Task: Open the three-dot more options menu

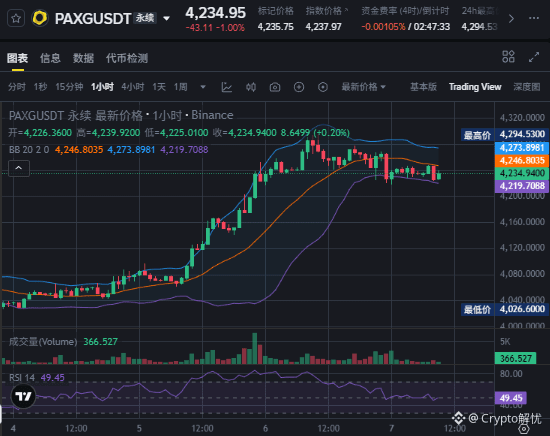Action: pyautogui.click(x=534, y=18)
